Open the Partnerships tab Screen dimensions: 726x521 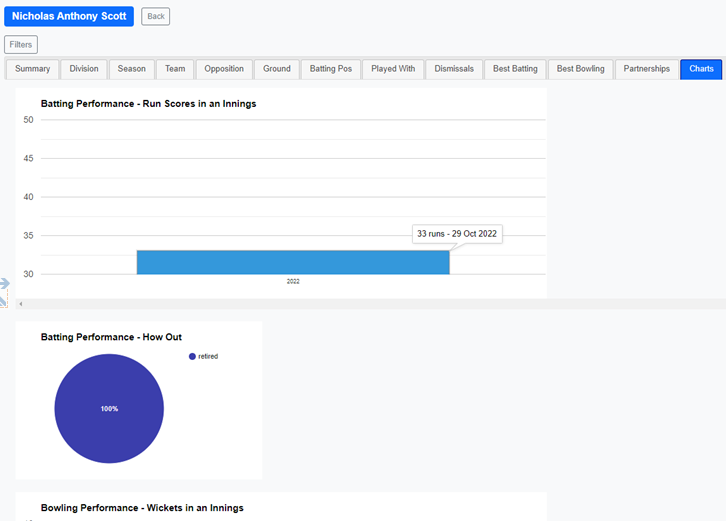click(x=647, y=69)
